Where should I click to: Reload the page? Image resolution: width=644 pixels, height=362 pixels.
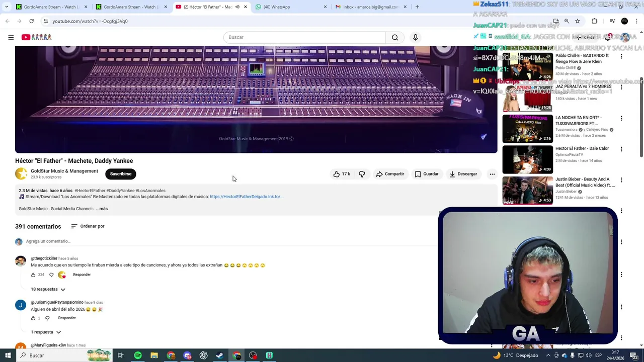(x=31, y=21)
